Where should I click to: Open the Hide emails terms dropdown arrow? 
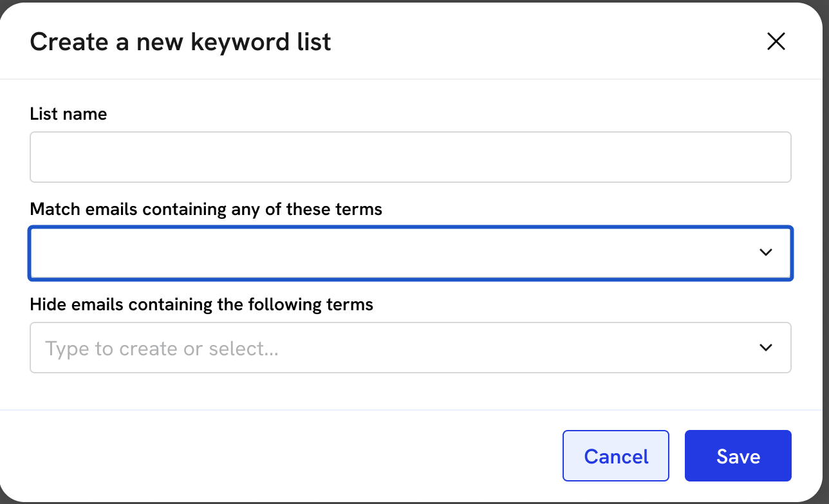point(765,348)
